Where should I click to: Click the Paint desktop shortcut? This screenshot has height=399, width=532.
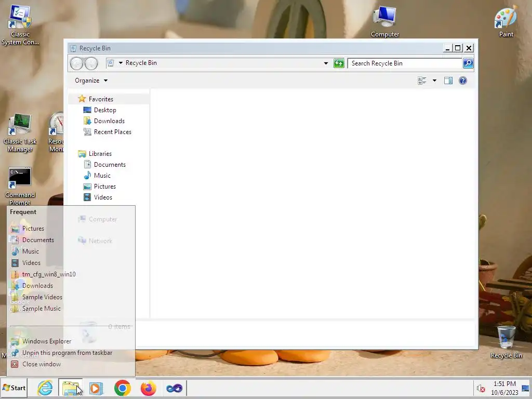[x=506, y=21]
